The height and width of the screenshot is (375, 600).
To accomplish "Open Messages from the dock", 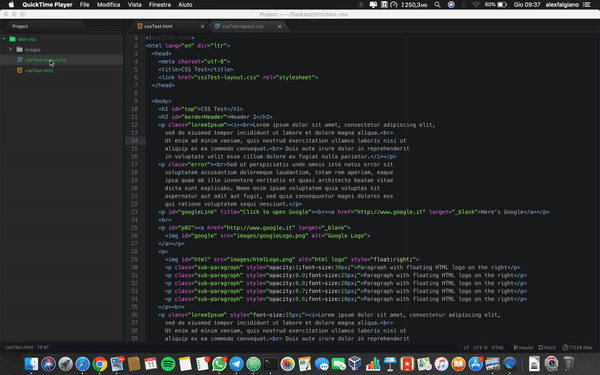I will (322, 364).
